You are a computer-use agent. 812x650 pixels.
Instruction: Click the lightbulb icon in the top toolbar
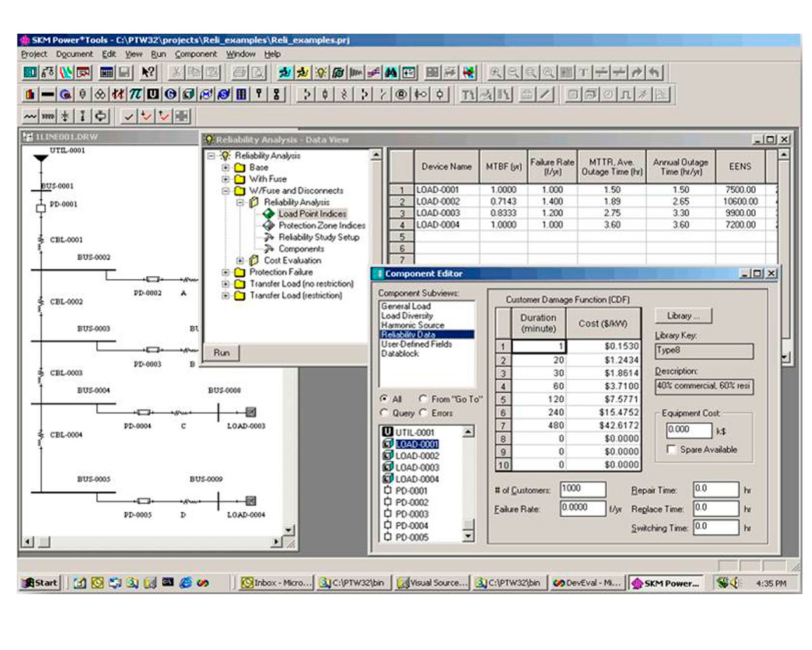point(320,72)
